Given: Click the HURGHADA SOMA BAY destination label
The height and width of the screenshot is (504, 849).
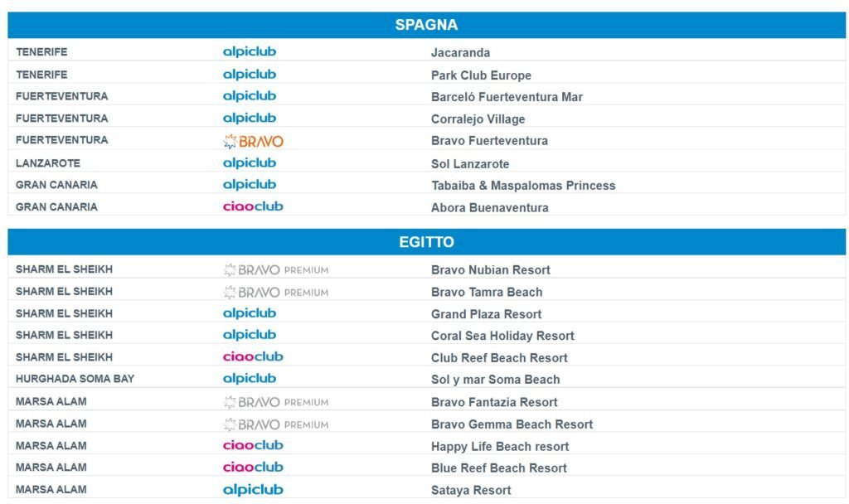Looking at the screenshot, I should [75, 379].
